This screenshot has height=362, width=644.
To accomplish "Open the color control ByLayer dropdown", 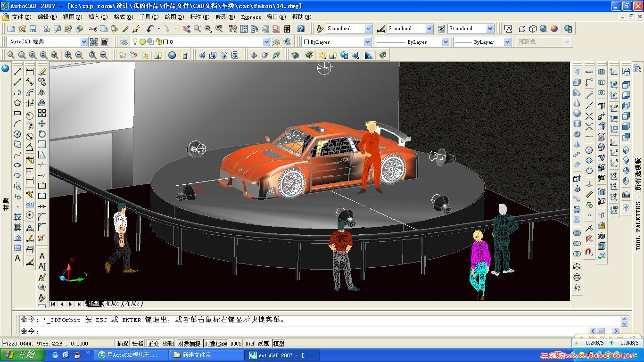I will pyautogui.click(x=367, y=42).
